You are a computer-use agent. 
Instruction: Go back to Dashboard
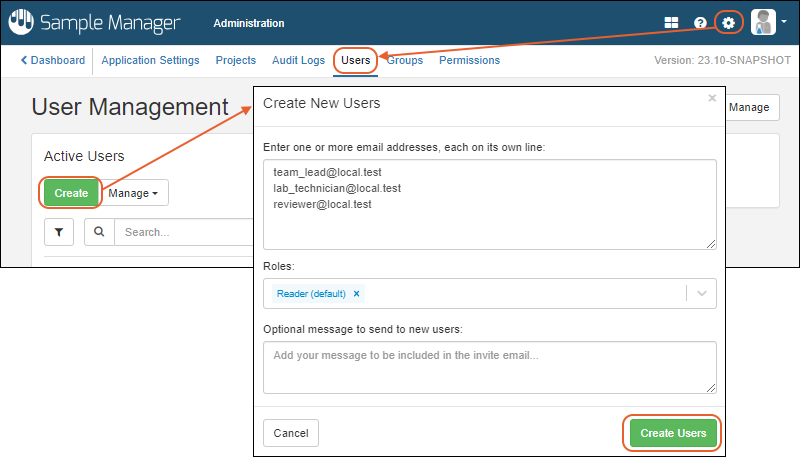[x=53, y=60]
